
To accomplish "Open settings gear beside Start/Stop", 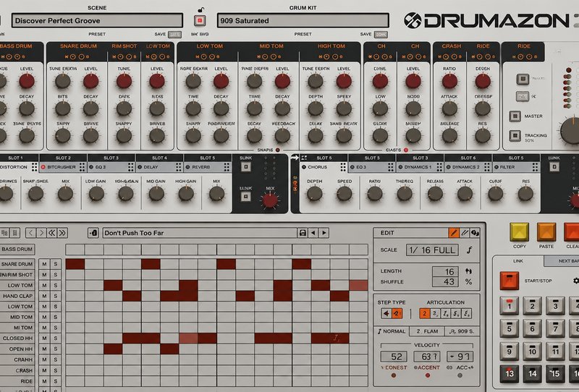I will click(x=575, y=281).
